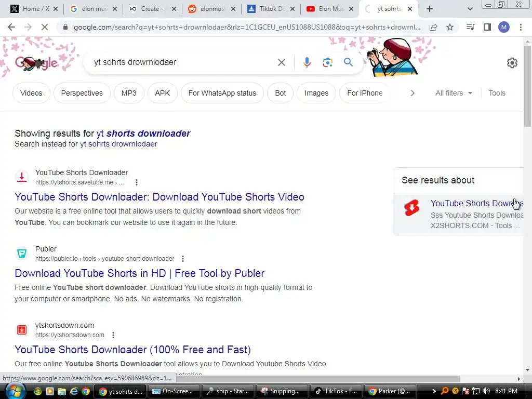Open Chrome three-dot menu
The height and width of the screenshot is (399, 532).
(x=521, y=27)
